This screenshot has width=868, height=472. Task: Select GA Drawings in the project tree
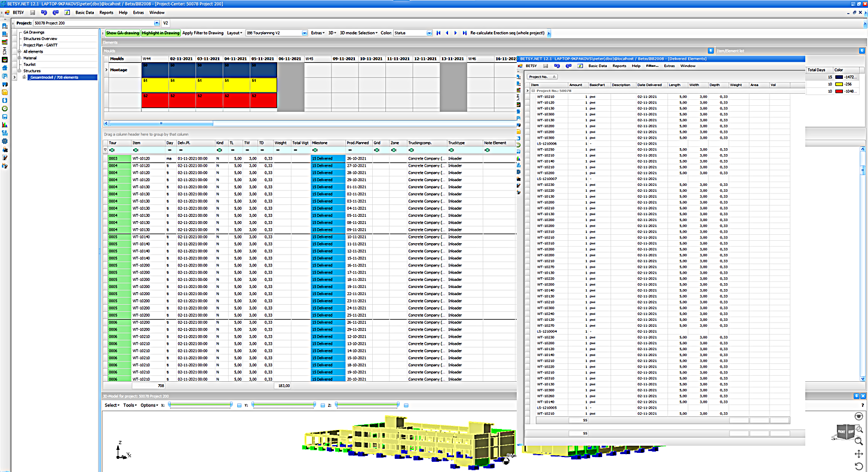pos(33,32)
